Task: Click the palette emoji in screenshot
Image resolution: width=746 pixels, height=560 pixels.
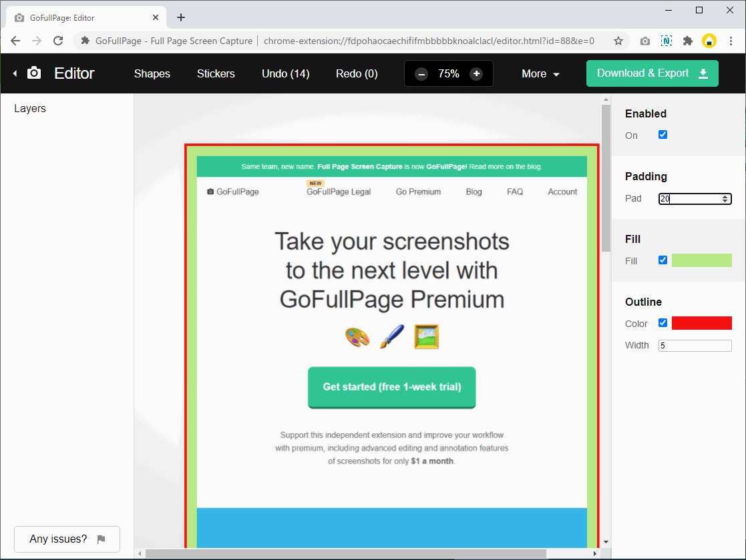Action: tap(357, 338)
